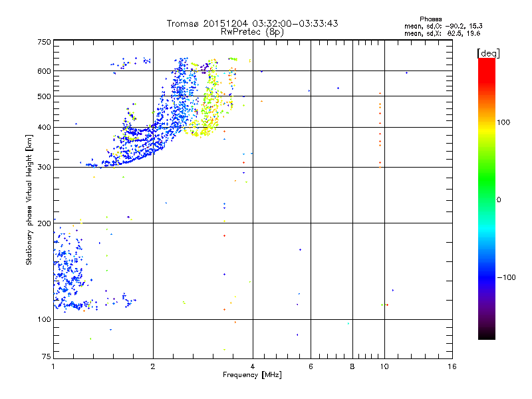Screen dimensions: 532x399
Task: Click the blue low-altitude echo cluster near 1 MHz
Action: pyautogui.click(x=70, y=271)
